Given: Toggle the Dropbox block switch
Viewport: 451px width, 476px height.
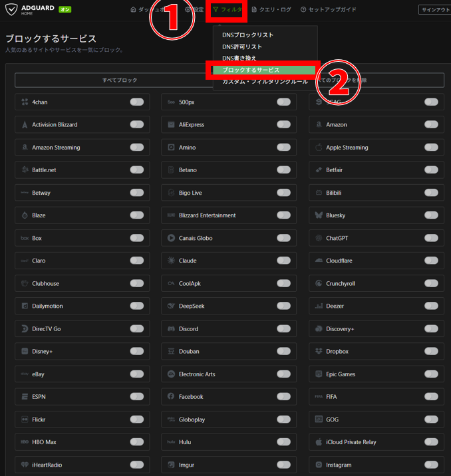Looking at the screenshot, I should point(431,351).
